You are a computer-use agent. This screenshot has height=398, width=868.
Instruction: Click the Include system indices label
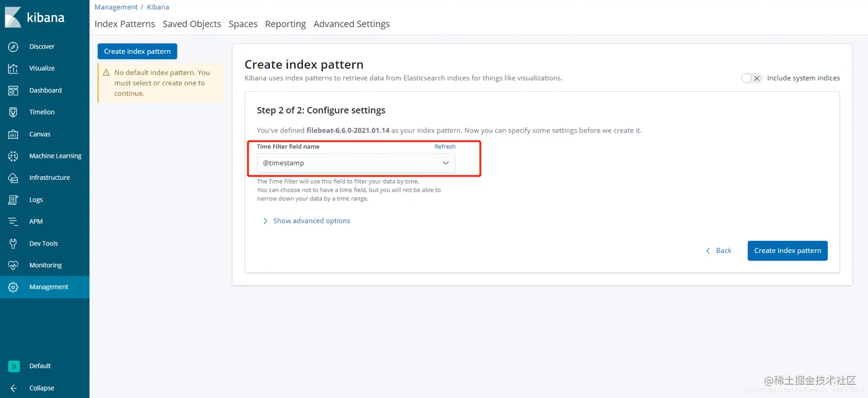click(803, 78)
